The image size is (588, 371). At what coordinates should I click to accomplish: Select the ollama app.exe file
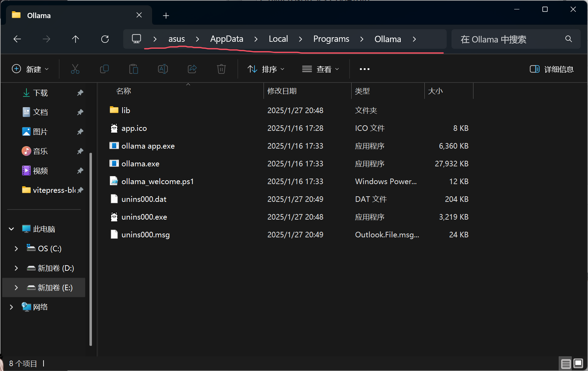coord(148,146)
